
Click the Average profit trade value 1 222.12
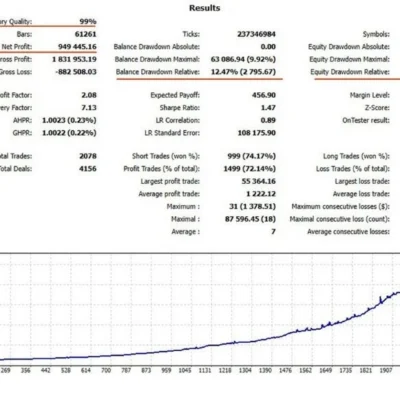[x=261, y=194]
